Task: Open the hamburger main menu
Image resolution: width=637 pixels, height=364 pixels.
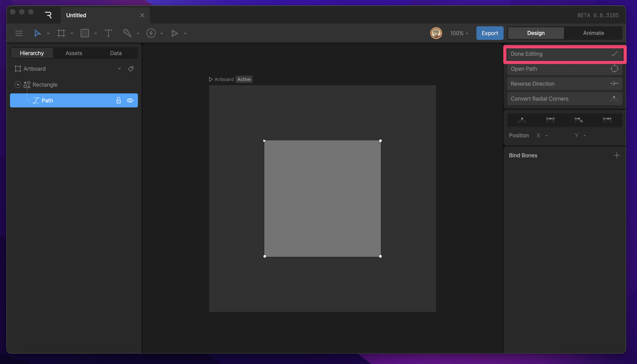Action: [19, 33]
